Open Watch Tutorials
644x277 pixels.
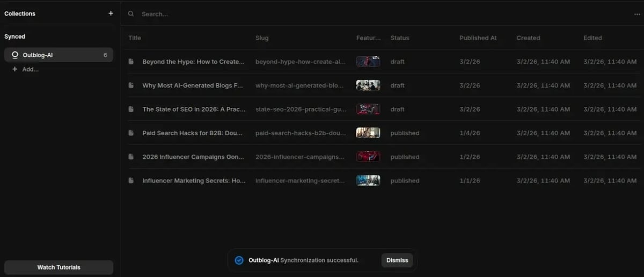click(x=58, y=267)
